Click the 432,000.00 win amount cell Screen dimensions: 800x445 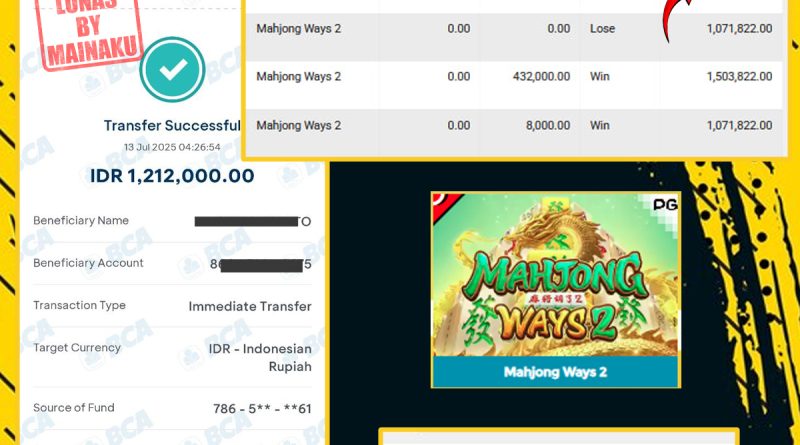(541, 77)
